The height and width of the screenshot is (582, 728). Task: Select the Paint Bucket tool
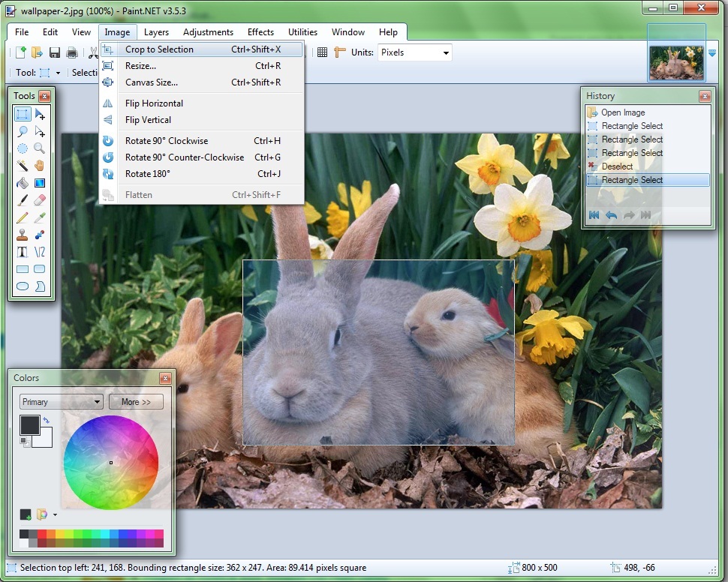tap(23, 183)
